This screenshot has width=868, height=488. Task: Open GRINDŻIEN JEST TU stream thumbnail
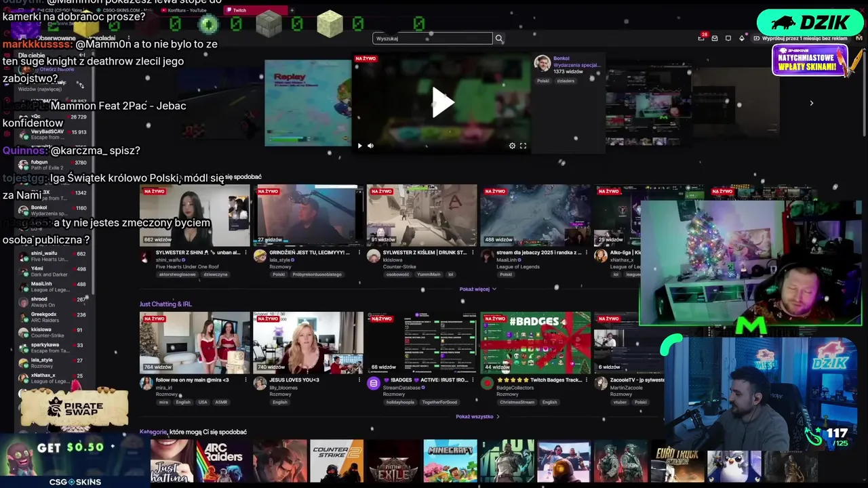pyautogui.click(x=309, y=215)
